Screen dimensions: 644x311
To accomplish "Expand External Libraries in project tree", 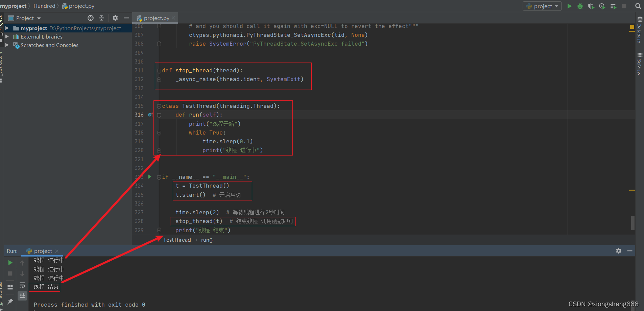I will (7, 37).
